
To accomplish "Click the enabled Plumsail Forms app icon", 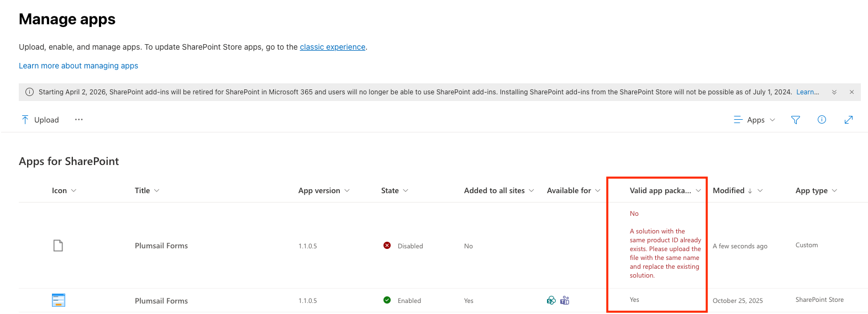I will (58, 300).
